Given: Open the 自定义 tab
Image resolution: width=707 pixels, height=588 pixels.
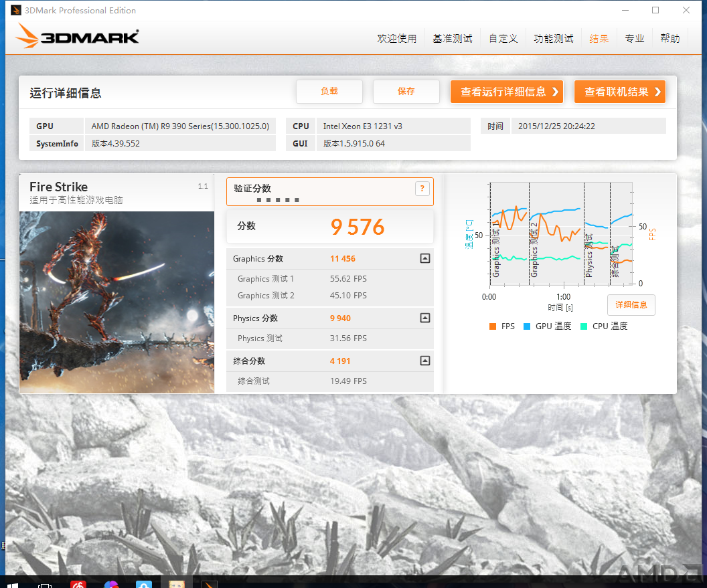Looking at the screenshot, I should pos(503,39).
